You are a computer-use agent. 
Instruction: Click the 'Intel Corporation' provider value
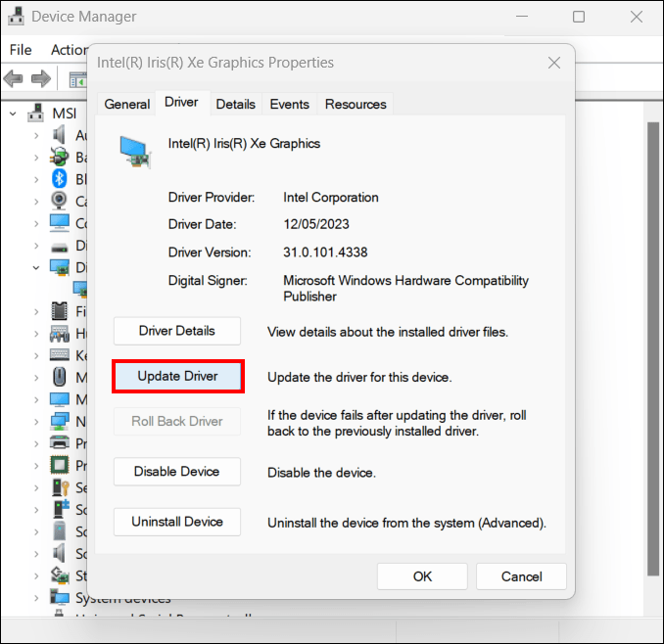tap(331, 197)
